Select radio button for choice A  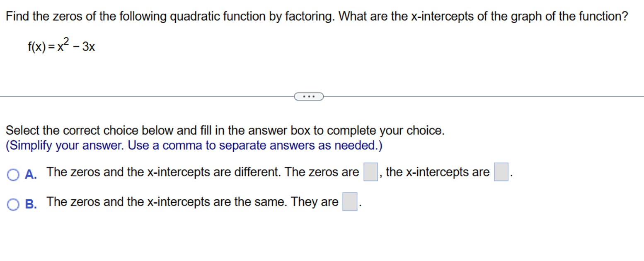coord(13,175)
